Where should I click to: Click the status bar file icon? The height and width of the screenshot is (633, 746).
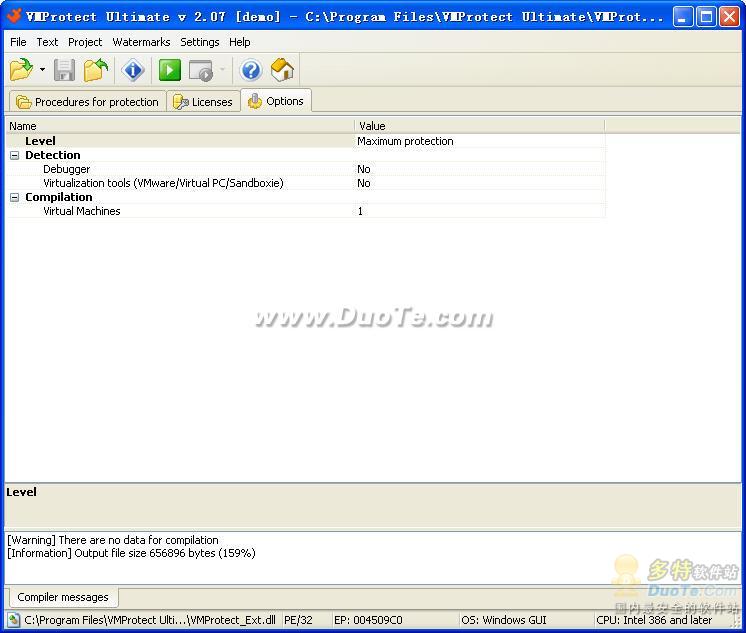click(x=13, y=620)
